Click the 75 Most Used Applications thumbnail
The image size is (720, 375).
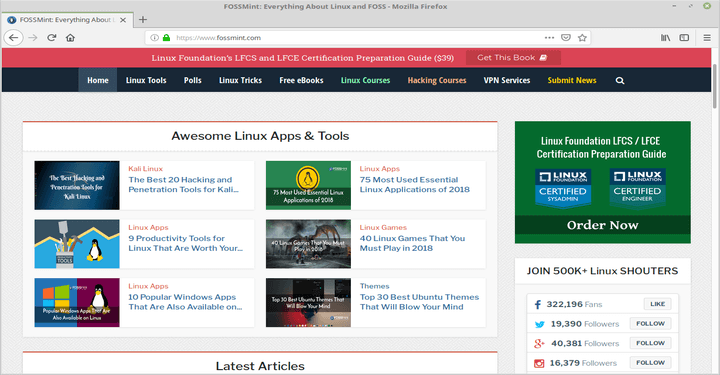tap(308, 185)
